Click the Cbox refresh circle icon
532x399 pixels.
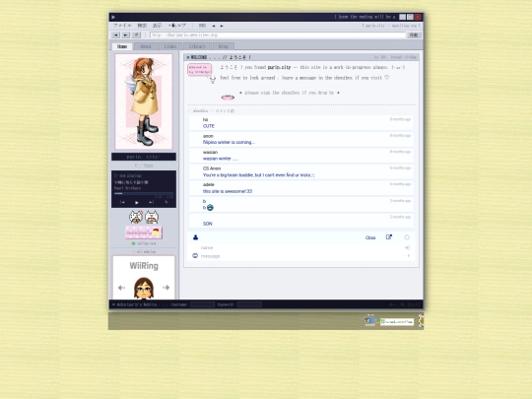pos(407,237)
